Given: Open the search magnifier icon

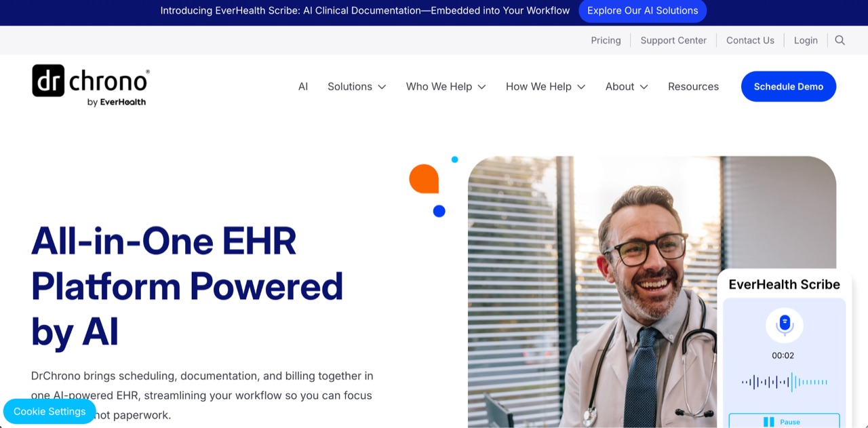Looking at the screenshot, I should tap(840, 40).
